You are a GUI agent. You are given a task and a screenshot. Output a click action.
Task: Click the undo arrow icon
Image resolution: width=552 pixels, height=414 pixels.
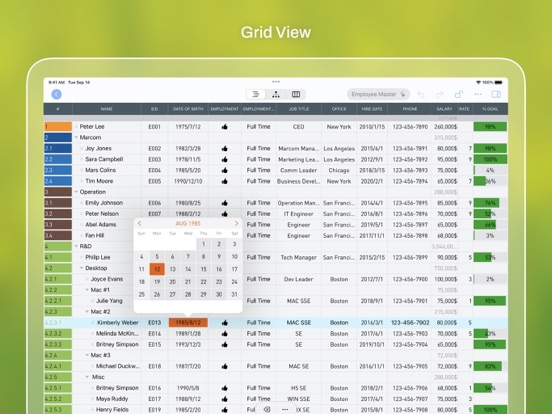click(x=421, y=94)
